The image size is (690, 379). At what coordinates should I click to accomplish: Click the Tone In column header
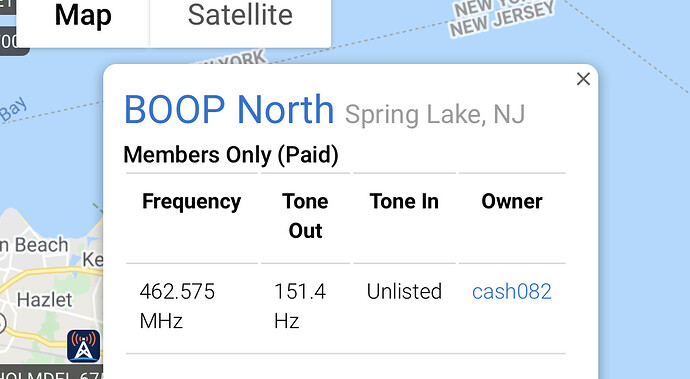404,201
